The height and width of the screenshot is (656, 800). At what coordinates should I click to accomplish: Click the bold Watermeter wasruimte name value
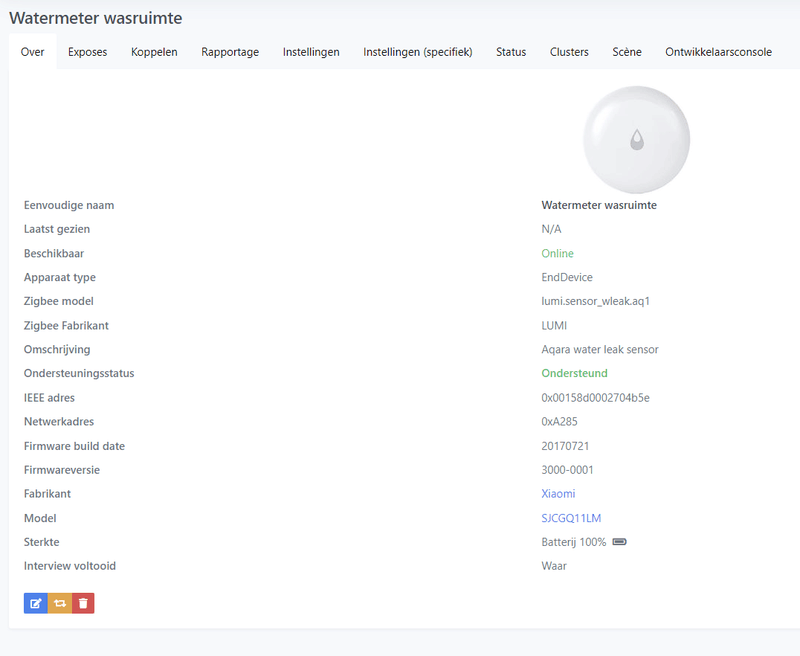[599, 205]
